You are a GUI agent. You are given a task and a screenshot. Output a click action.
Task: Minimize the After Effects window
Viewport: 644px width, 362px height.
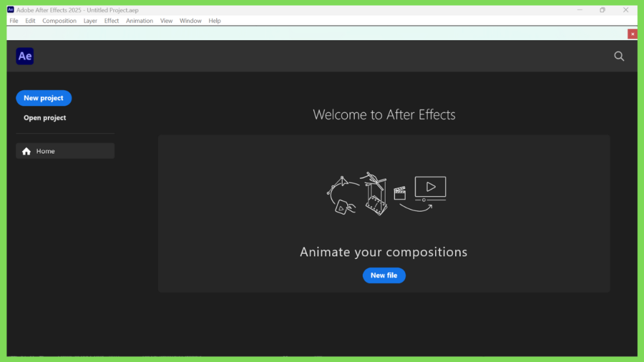tap(579, 10)
